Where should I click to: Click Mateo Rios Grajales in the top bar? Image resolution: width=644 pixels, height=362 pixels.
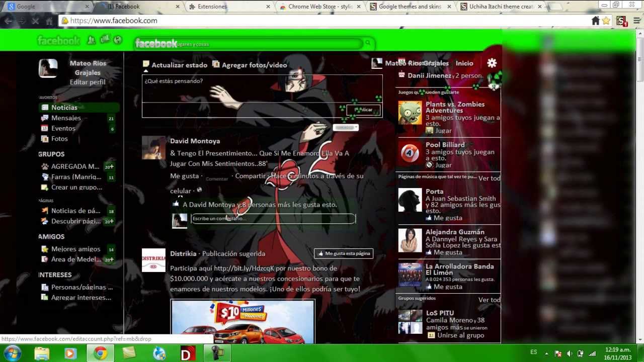[417, 63]
